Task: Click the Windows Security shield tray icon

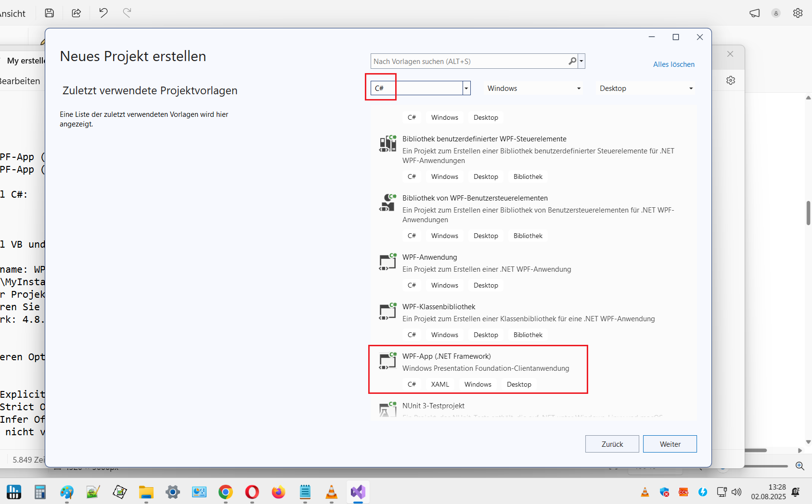Action: tap(664, 492)
